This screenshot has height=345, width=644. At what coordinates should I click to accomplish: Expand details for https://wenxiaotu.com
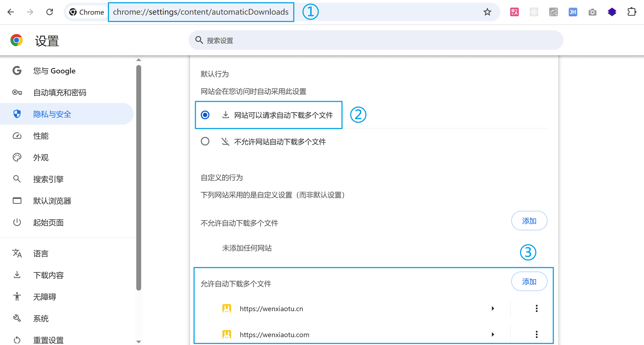click(x=493, y=334)
